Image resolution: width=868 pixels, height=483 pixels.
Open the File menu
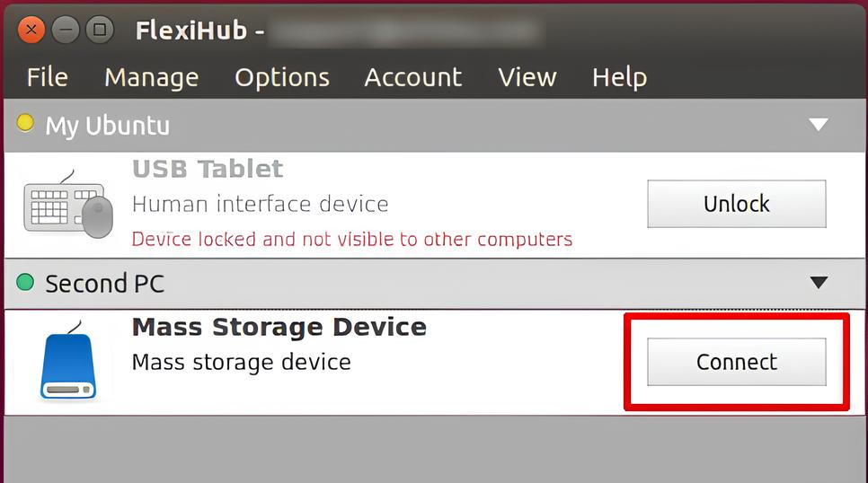pyautogui.click(x=47, y=77)
